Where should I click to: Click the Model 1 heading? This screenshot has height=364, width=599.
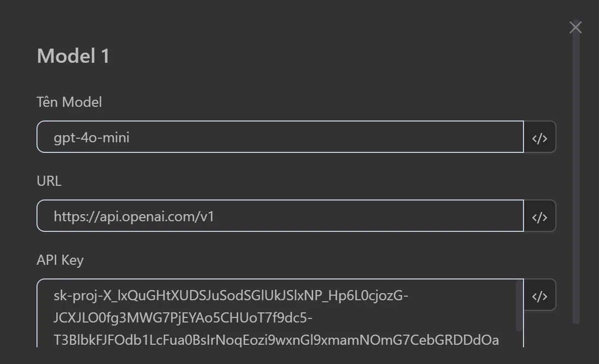72,56
